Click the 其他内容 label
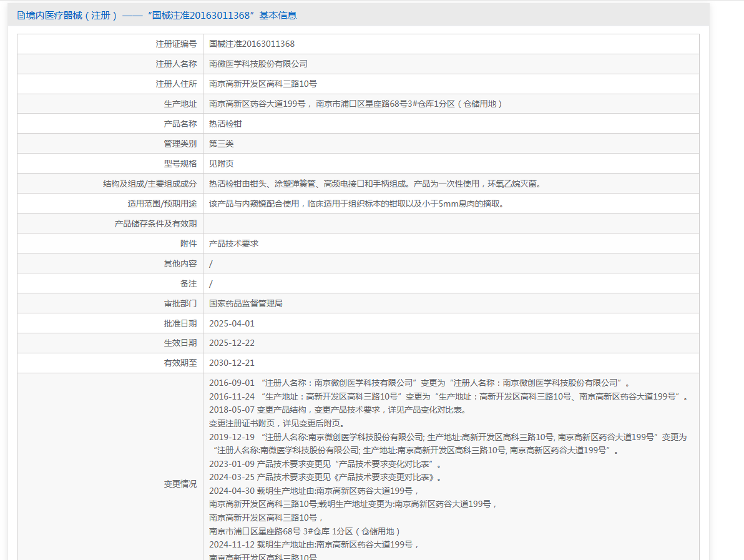Screen dimensions: 744x560 pos(180,263)
